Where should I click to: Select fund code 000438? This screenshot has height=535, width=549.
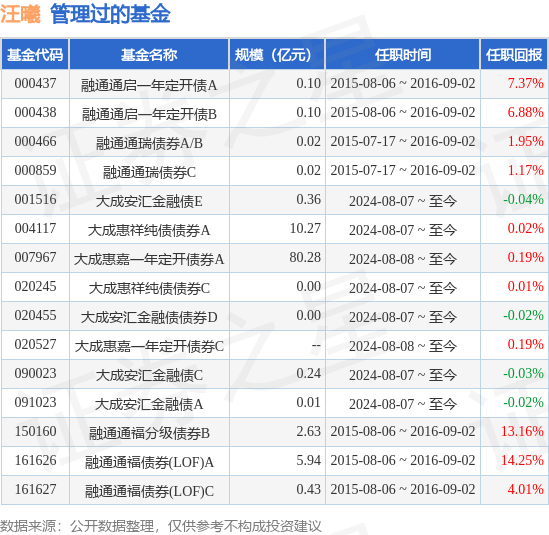tap(35, 113)
